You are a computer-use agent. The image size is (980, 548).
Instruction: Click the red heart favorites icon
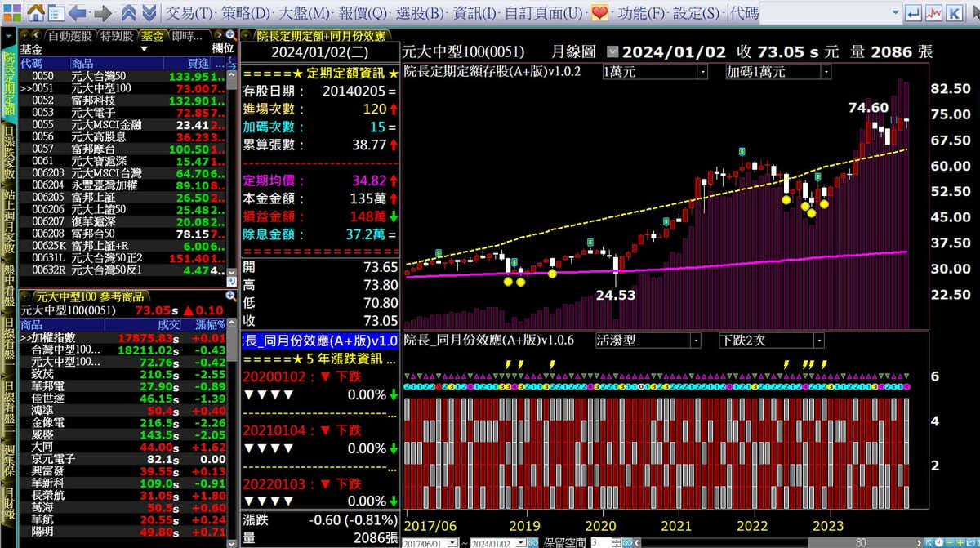tap(599, 13)
